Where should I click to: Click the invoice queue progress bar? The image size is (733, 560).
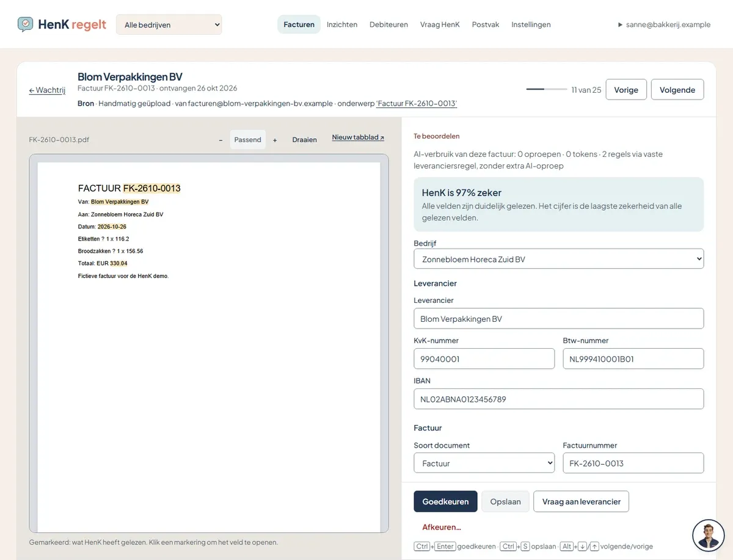(x=546, y=89)
